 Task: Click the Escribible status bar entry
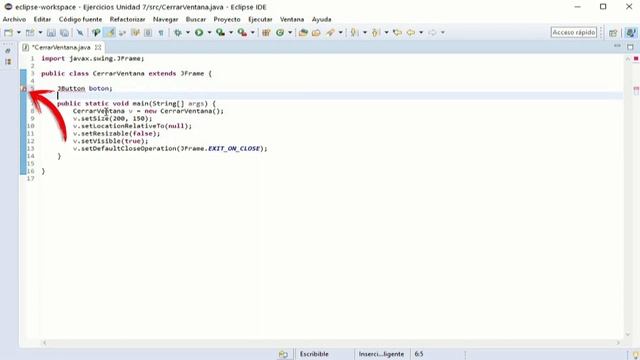coord(314,354)
